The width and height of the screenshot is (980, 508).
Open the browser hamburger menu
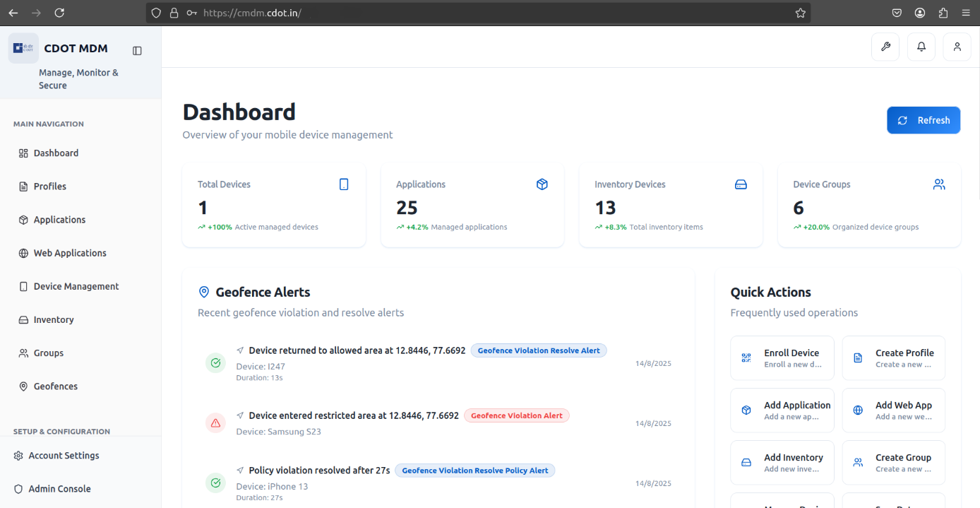(x=965, y=12)
